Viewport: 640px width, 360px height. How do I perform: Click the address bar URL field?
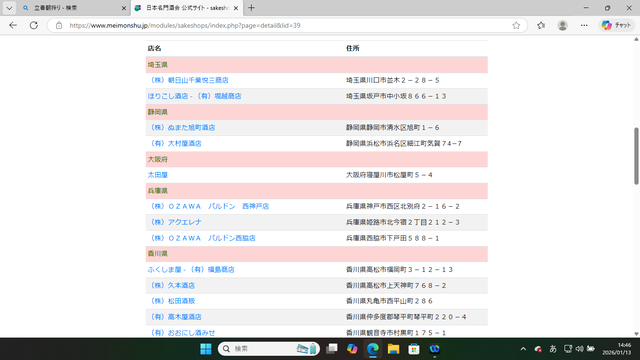pyautogui.click(x=286, y=25)
